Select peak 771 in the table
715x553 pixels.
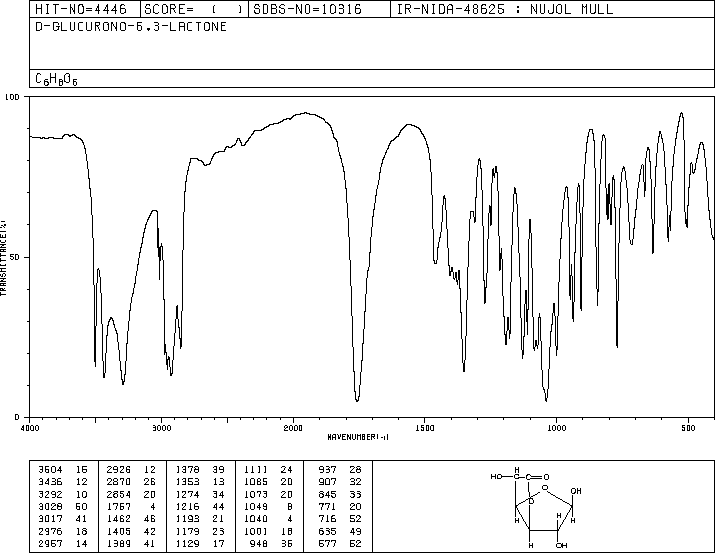point(327,506)
